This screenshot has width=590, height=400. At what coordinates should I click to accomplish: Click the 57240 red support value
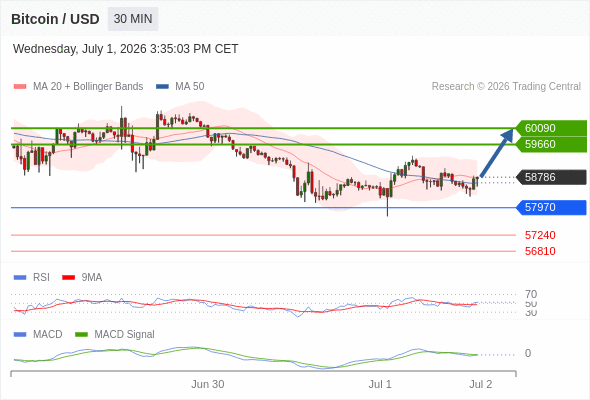[540, 236]
